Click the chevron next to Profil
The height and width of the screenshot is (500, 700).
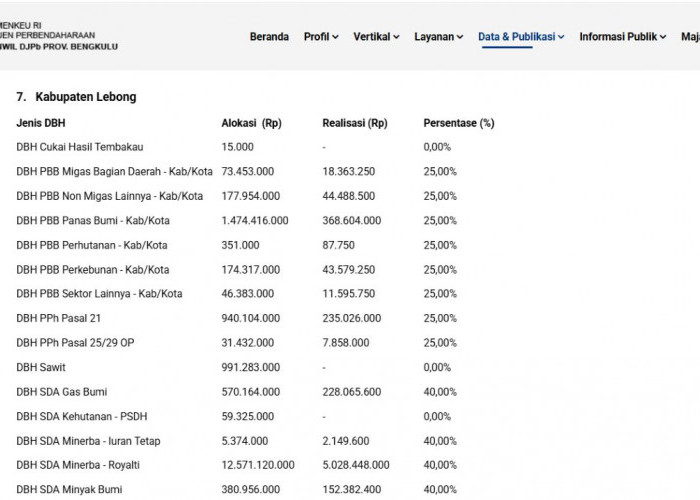pyautogui.click(x=335, y=37)
